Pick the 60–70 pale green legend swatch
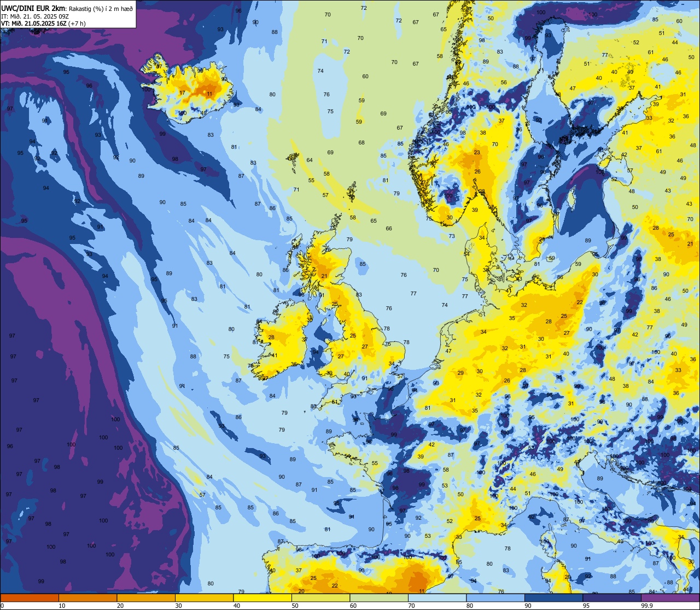 pos(379,597)
